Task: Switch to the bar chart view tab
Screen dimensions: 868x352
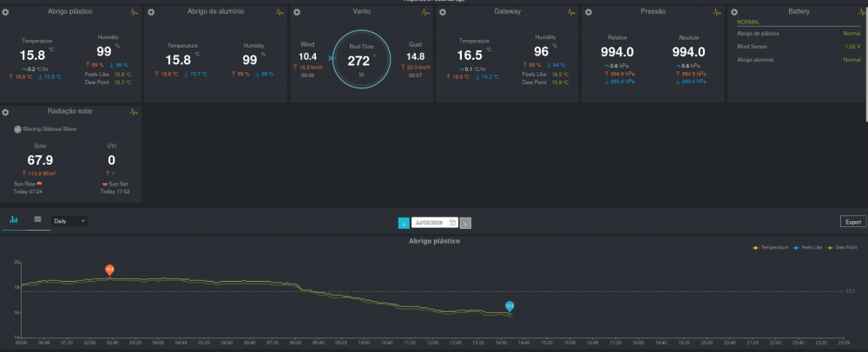Action: pos(13,220)
